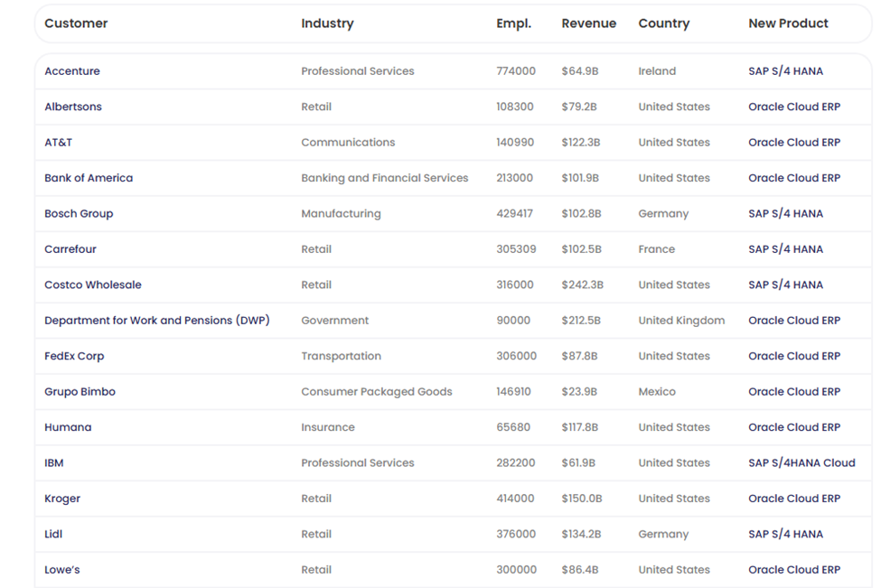This screenshot has height=588, width=881.
Task: Open Bank of America customer page
Action: 89,178
